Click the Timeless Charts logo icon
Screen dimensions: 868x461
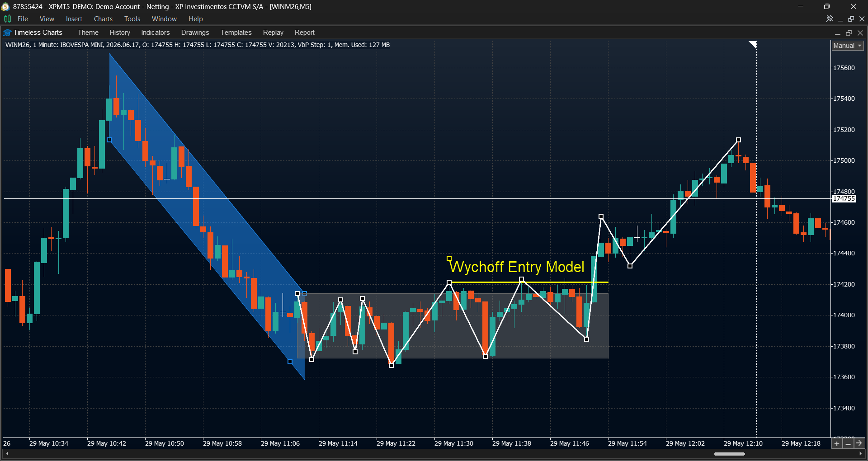tap(7, 33)
